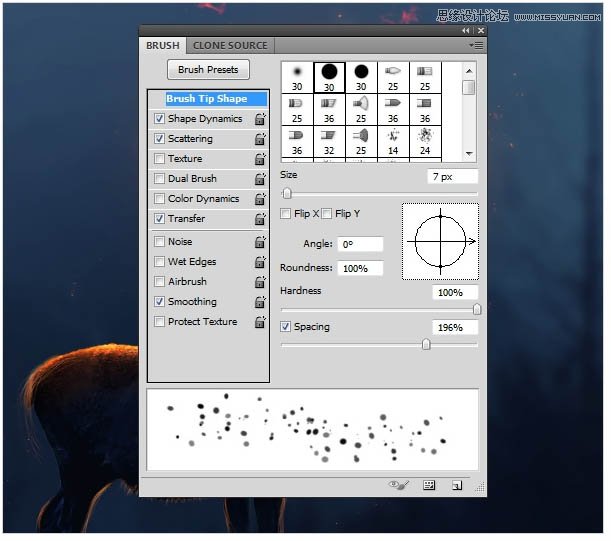This screenshot has width=611, height=541.
Task: Click the brush list scroll down arrow
Action: 469,153
